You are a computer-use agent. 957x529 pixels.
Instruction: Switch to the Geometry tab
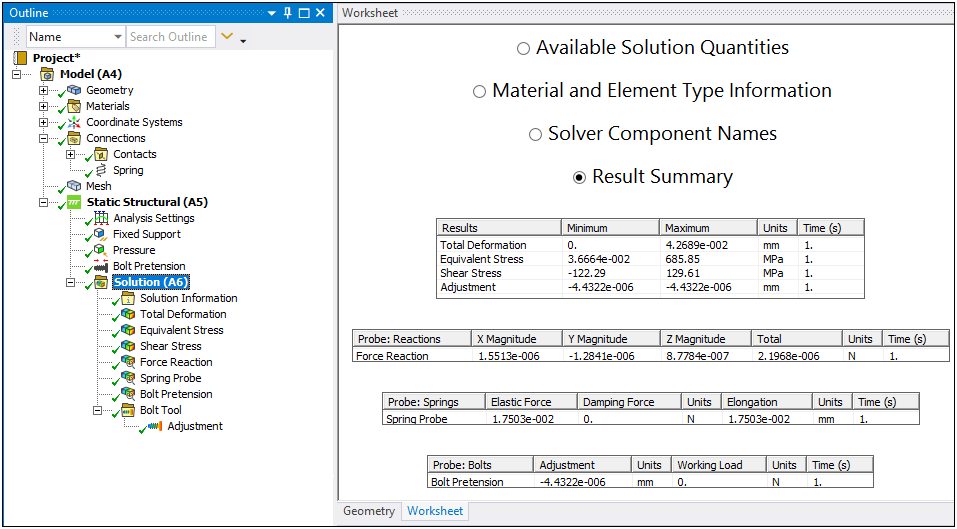coord(369,511)
